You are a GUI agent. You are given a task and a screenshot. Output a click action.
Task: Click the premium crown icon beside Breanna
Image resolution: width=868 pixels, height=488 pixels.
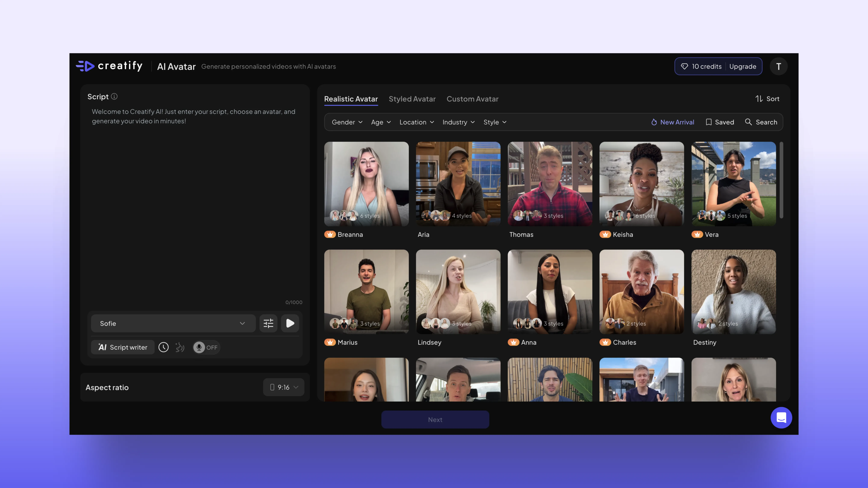tap(330, 234)
